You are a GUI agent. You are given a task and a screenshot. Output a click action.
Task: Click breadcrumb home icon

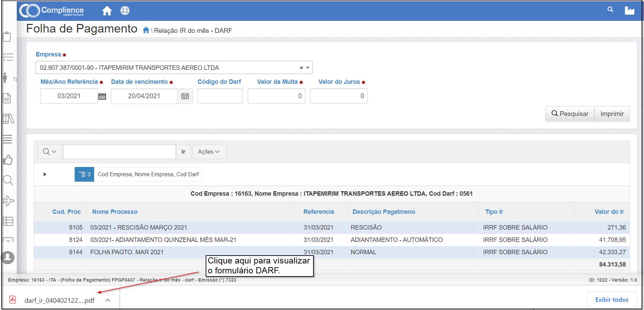tap(146, 30)
